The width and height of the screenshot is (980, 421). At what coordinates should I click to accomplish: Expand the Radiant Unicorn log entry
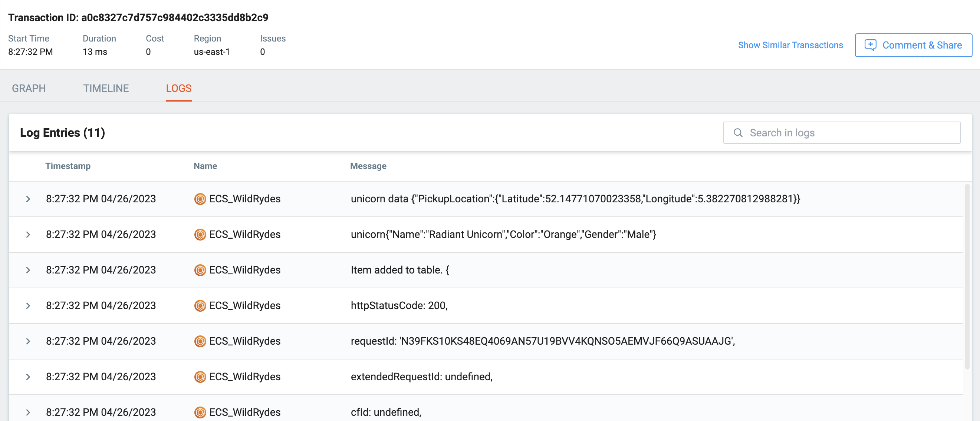click(x=28, y=235)
